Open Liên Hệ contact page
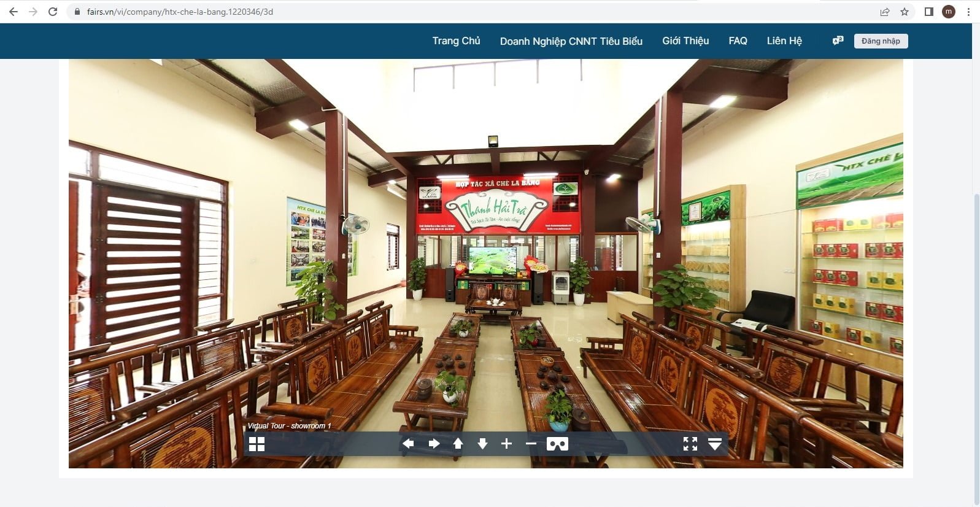980x507 pixels. [784, 41]
